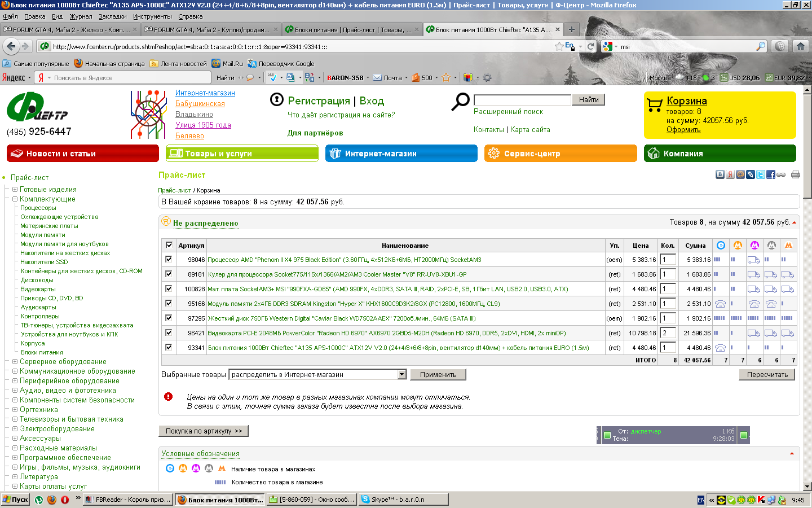Share the page on Twitter
812x508 pixels.
point(761,174)
